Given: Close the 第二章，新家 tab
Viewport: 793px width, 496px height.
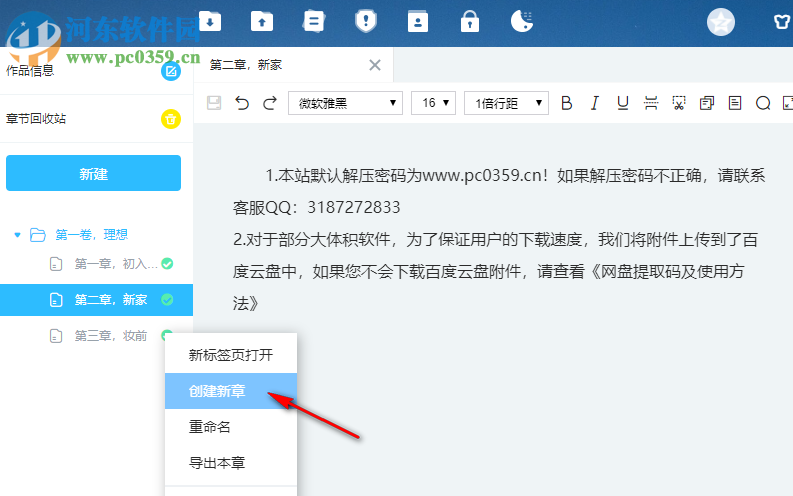Looking at the screenshot, I should (375, 65).
